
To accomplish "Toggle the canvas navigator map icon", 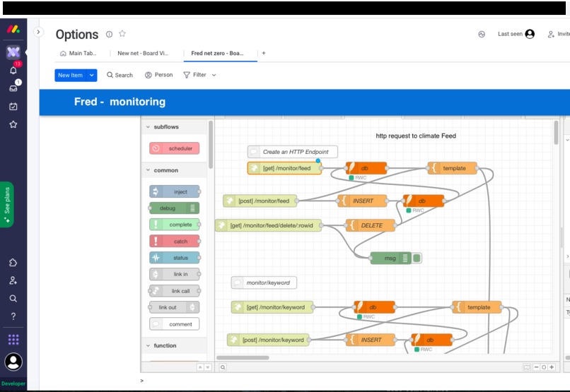I will pos(527,367).
